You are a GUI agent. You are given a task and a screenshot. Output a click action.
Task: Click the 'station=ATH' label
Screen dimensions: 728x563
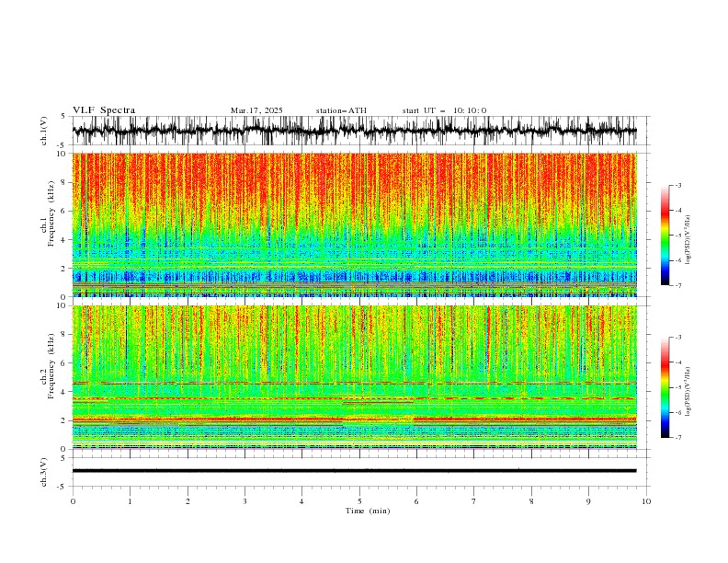341,110
